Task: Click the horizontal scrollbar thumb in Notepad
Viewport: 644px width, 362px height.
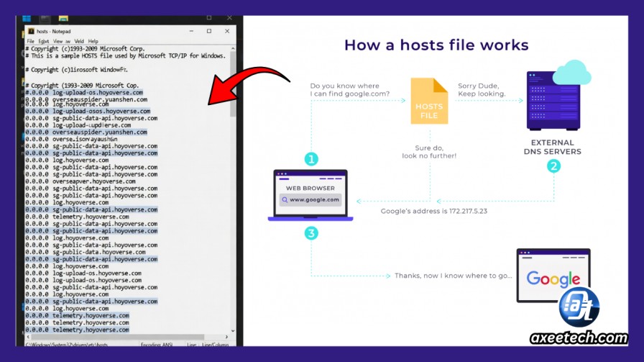Action: point(117,337)
